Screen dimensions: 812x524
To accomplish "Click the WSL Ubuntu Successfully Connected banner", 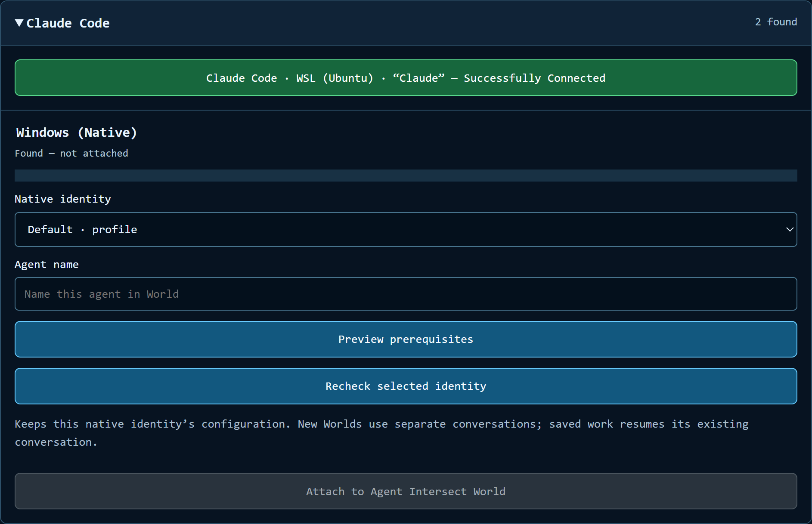I will pyautogui.click(x=406, y=78).
